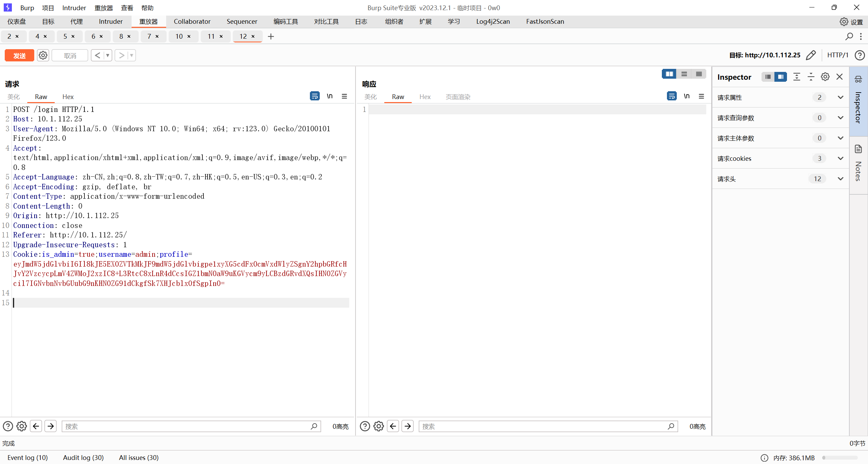Search Repeater tabs with magnifier icon

coord(849,36)
